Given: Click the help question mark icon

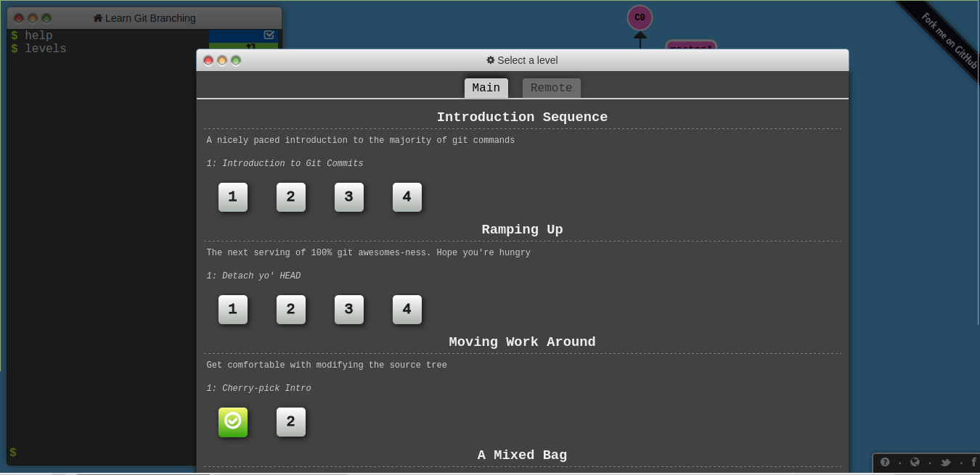Looking at the screenshot, I should tap(885, 462).
